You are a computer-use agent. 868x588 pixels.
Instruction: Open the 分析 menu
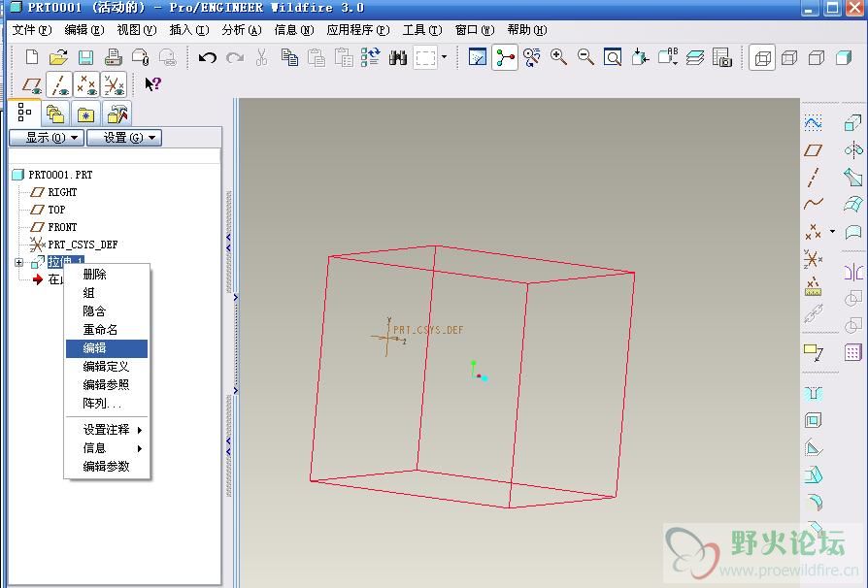click(242, 30)
